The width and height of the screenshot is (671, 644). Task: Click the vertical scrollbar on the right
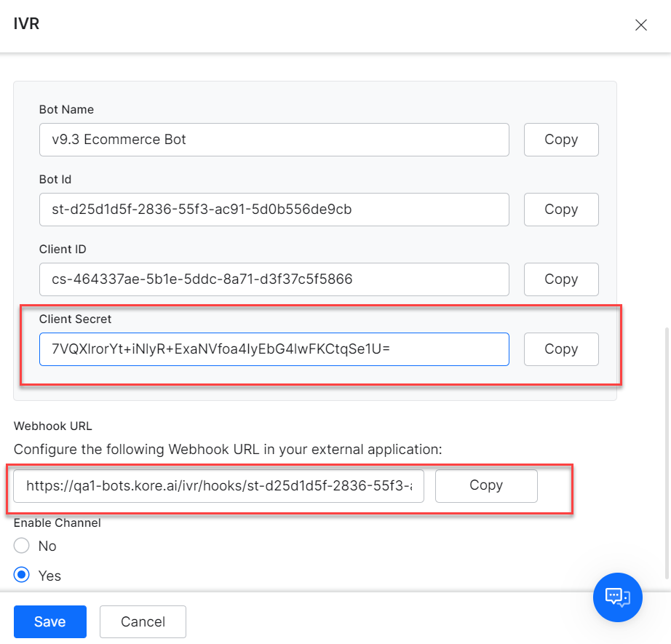[667, 453]
